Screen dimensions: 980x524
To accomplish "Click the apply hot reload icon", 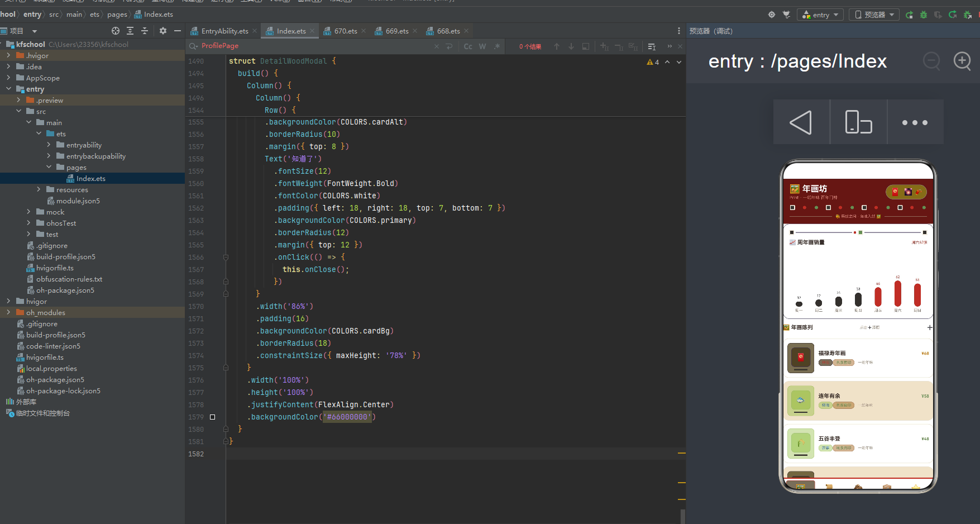I will coord(953,15).
